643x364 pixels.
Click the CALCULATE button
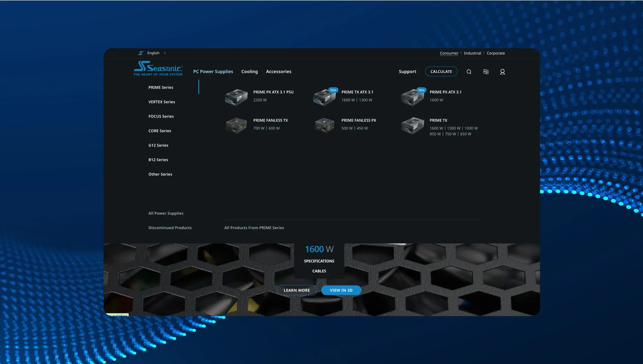[x=441, y=71]
